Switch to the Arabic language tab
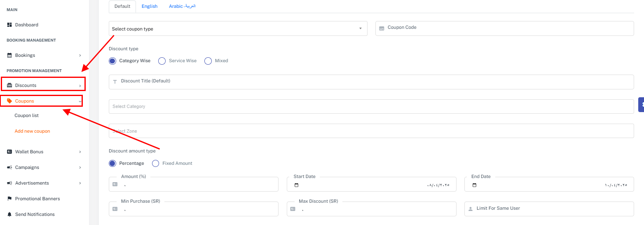 (x=182, y=7)
